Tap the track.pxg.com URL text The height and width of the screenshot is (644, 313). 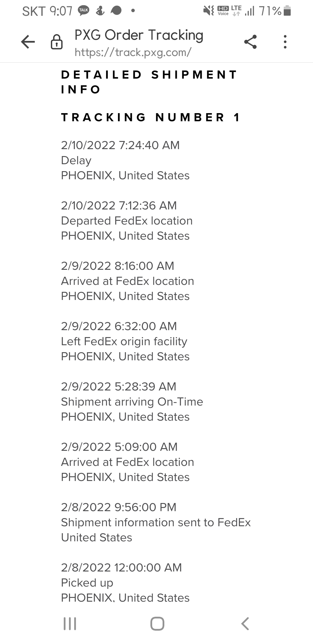133,52
